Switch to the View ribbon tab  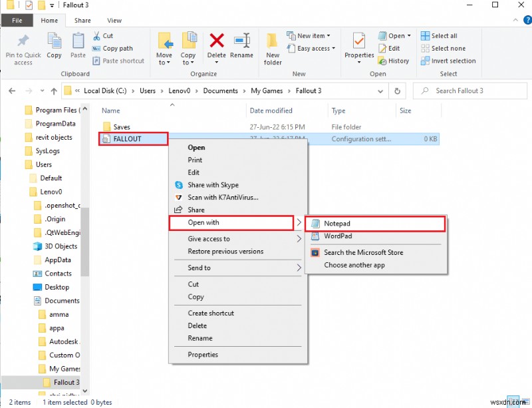point(114,21)
